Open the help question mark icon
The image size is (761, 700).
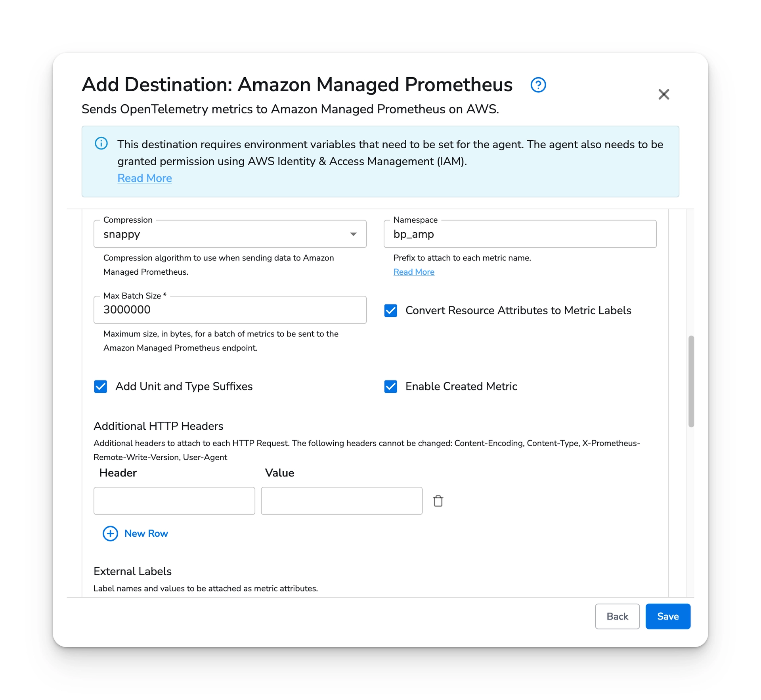pyautogui.click(x=538, y=85)
